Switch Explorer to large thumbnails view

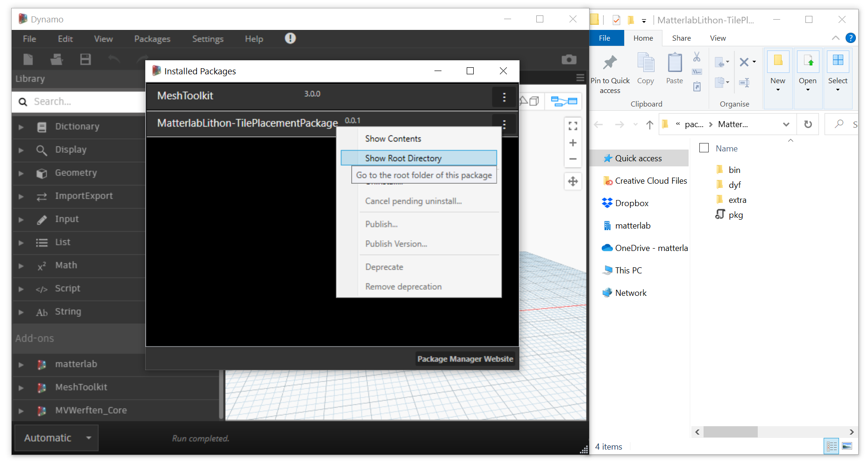(847, 446)
